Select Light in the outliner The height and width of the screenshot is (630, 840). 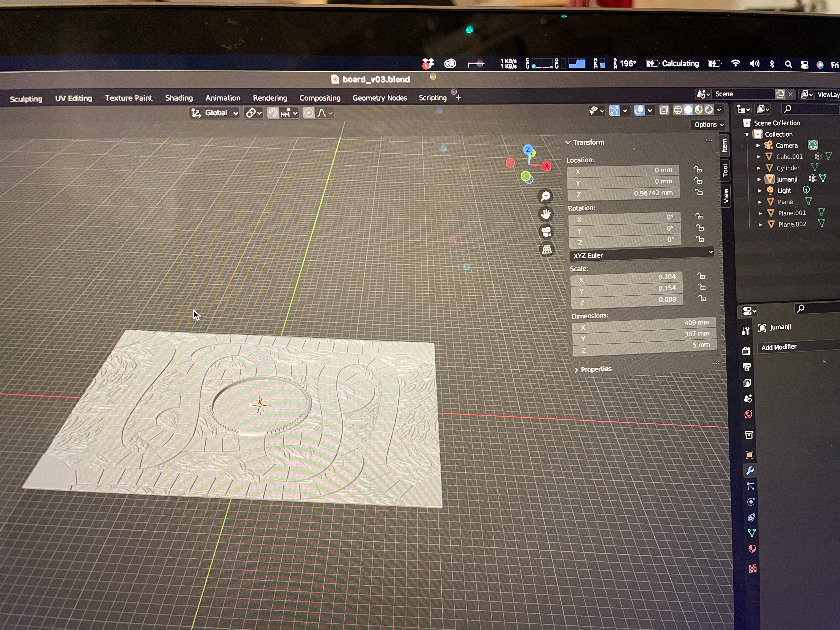tap(784, 191)
